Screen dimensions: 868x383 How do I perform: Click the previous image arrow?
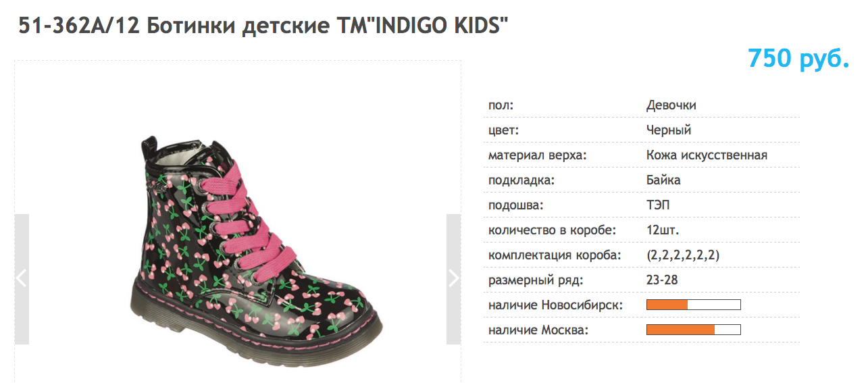[x=22, y=279]
